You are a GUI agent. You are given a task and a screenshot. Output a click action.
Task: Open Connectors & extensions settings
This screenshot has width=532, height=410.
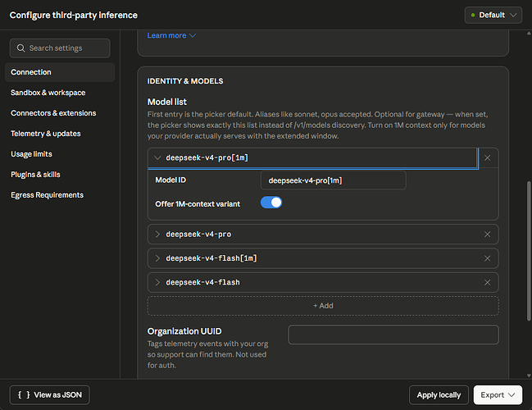coord(53,113)
